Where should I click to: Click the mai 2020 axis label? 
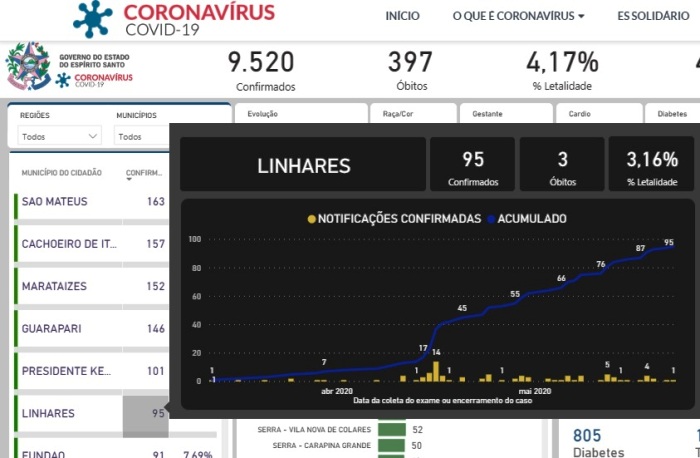(x=534, y=391)
